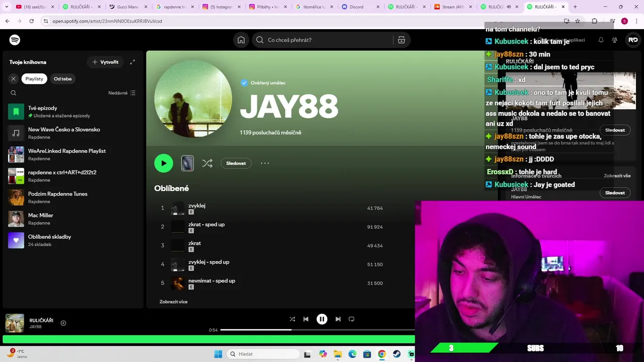Go to Spotify Home icon
This screenshot has height=362, width=644.
point(241,40)
